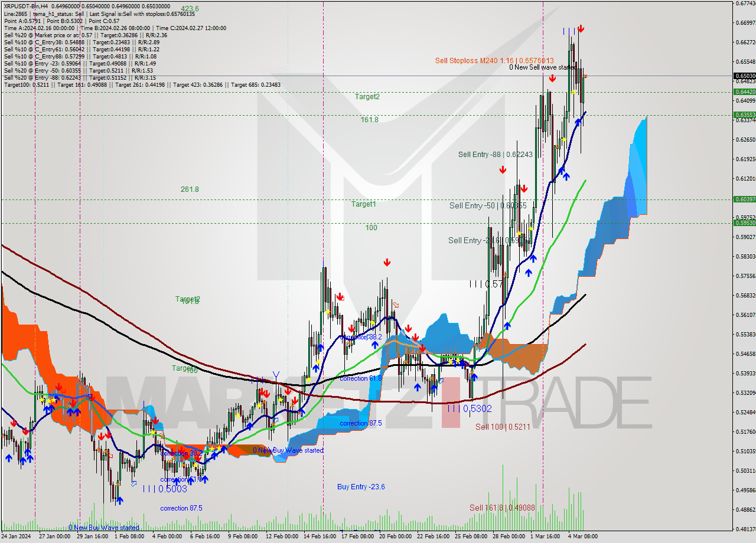Click the green 261.8 Fibonacci label
The height and width of the screenshot is (543, 756).
[190, 189]
